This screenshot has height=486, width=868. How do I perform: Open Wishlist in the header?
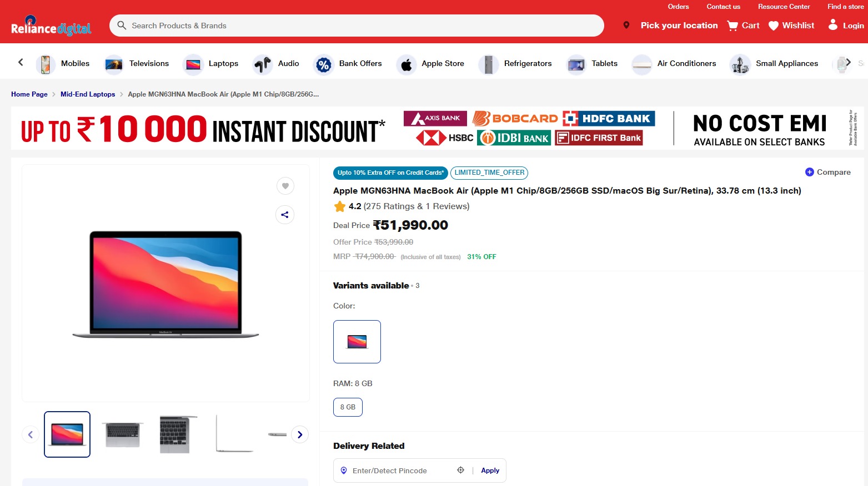(791, 26)
